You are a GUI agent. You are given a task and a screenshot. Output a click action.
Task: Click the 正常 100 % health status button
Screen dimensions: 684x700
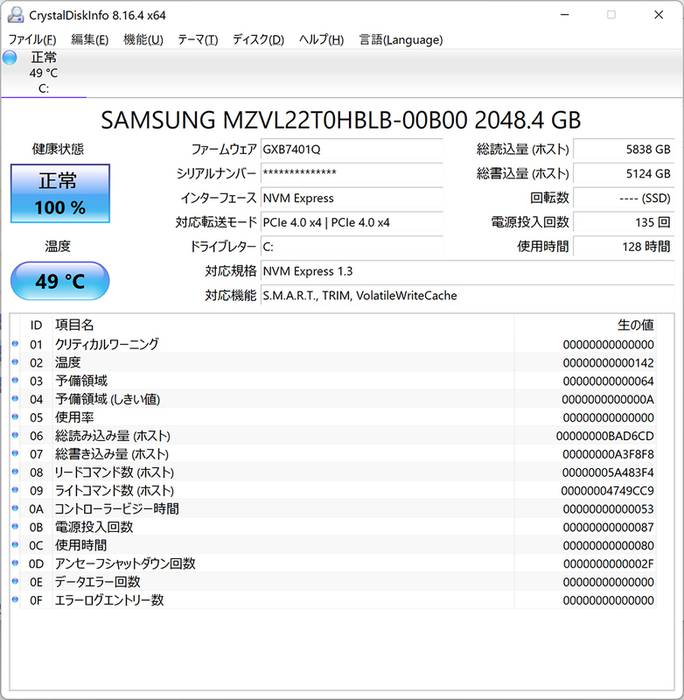coord(60,193)
